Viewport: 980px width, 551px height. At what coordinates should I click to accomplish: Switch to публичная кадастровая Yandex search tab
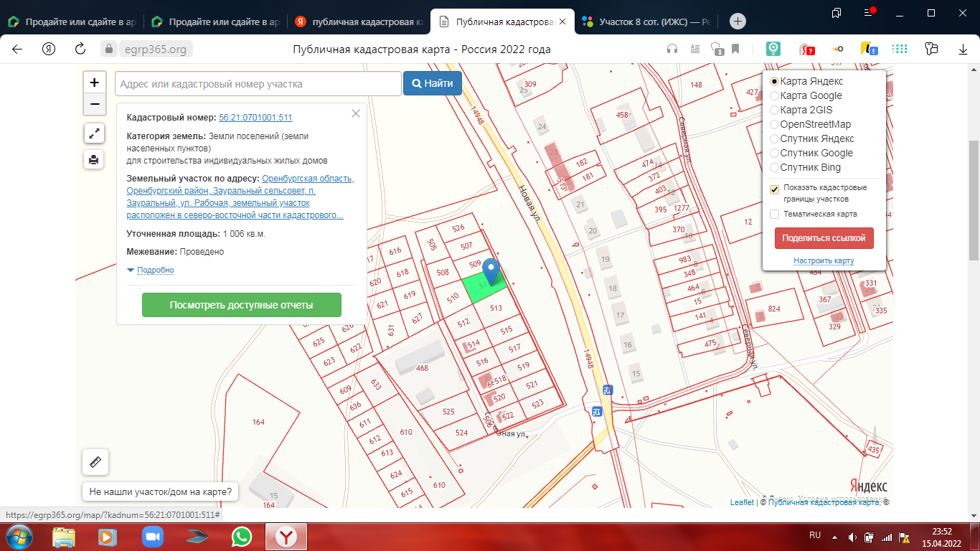(359, 22)
